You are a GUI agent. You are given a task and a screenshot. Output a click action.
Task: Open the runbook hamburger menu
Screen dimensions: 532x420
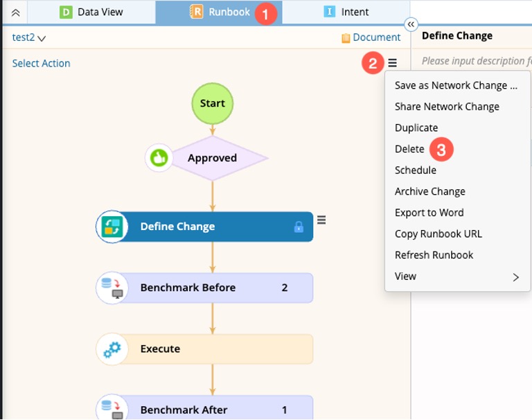[392, 63]
